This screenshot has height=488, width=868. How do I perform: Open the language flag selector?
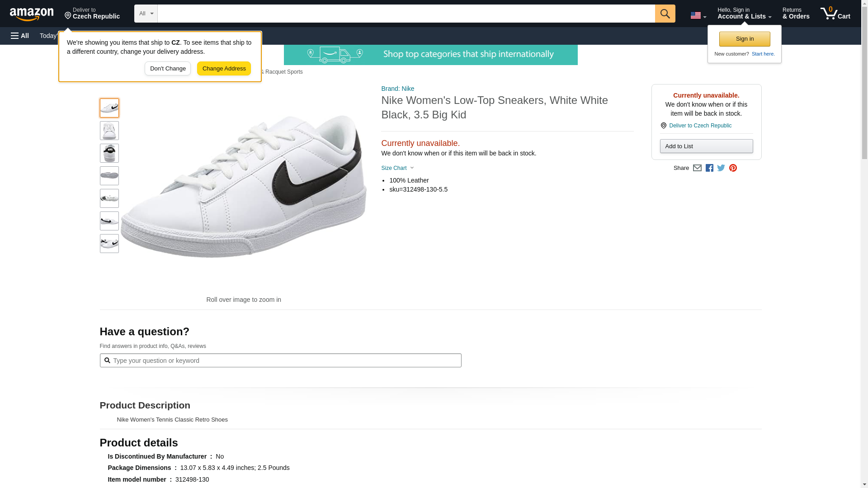pyautogui.click(x=698, y=15)
